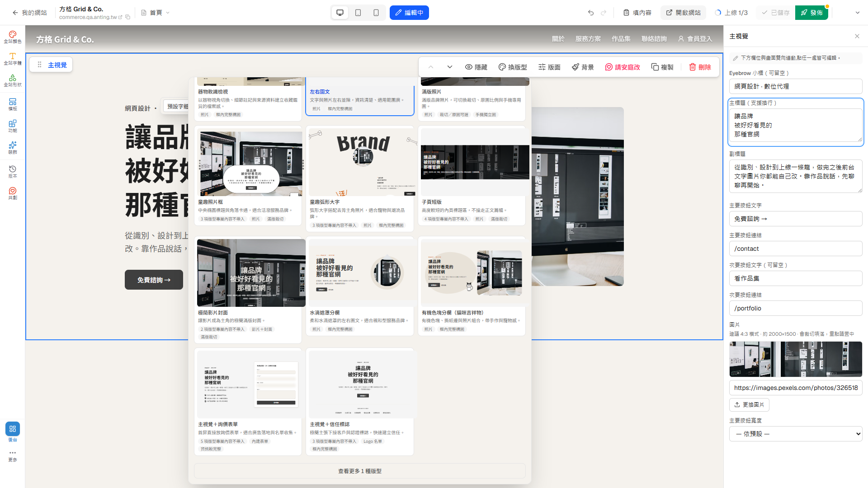Delete the section with 刪除
The height and width of the screenshot is (488, 868).
click(700, 67)
